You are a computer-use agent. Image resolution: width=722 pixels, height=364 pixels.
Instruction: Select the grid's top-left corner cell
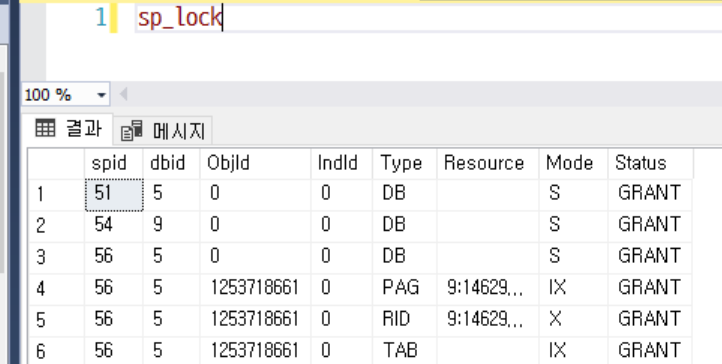click(57, 163)
